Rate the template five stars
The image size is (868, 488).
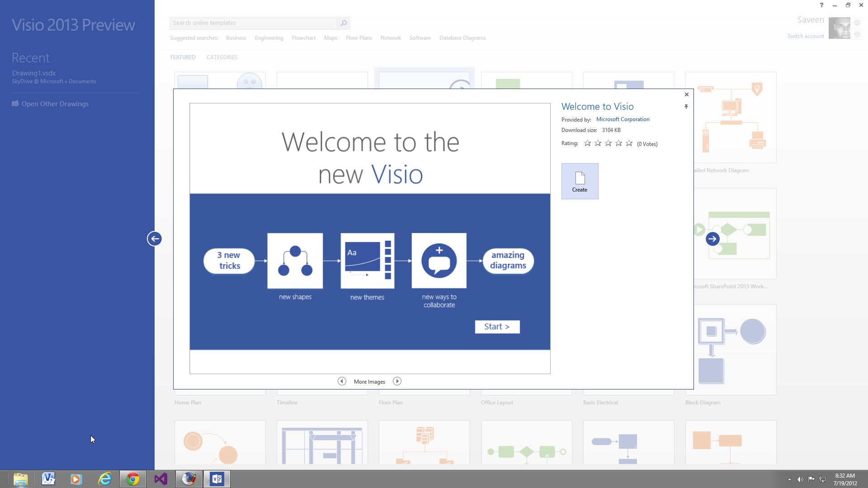tap(629, 143)
